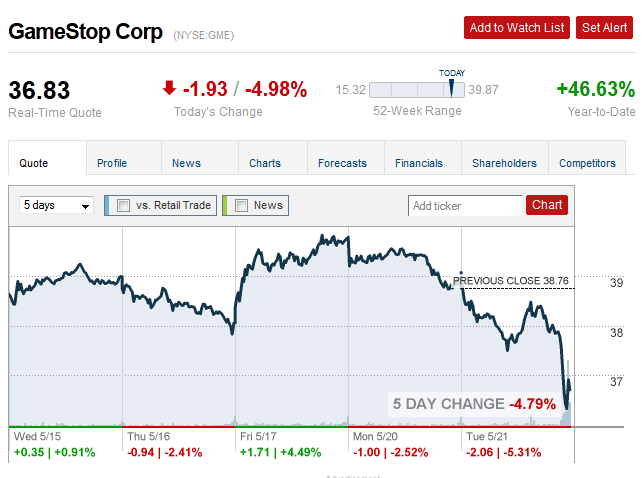Screen dimensions: 642x478
Task: Click the 5 DAY CHANGE label
Action: (x=448, y=404)
